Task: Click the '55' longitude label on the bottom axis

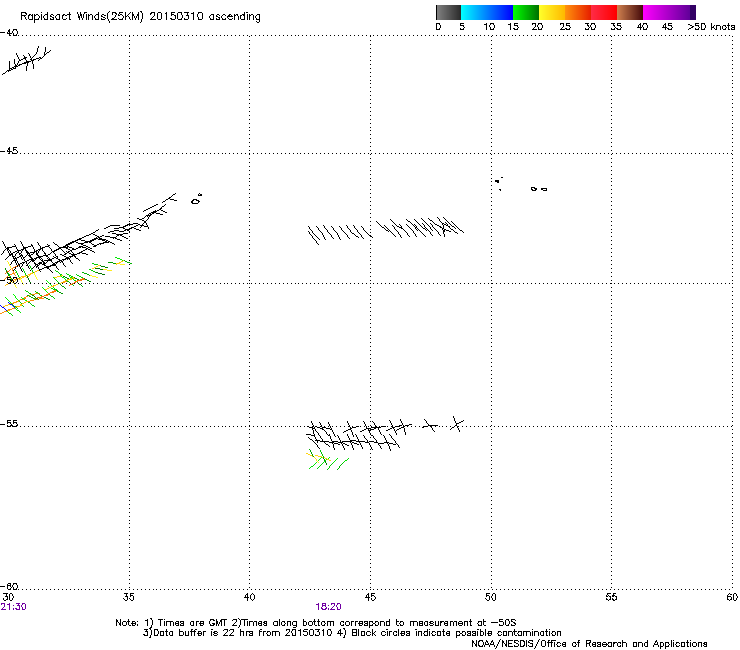Action: (611, 597)
